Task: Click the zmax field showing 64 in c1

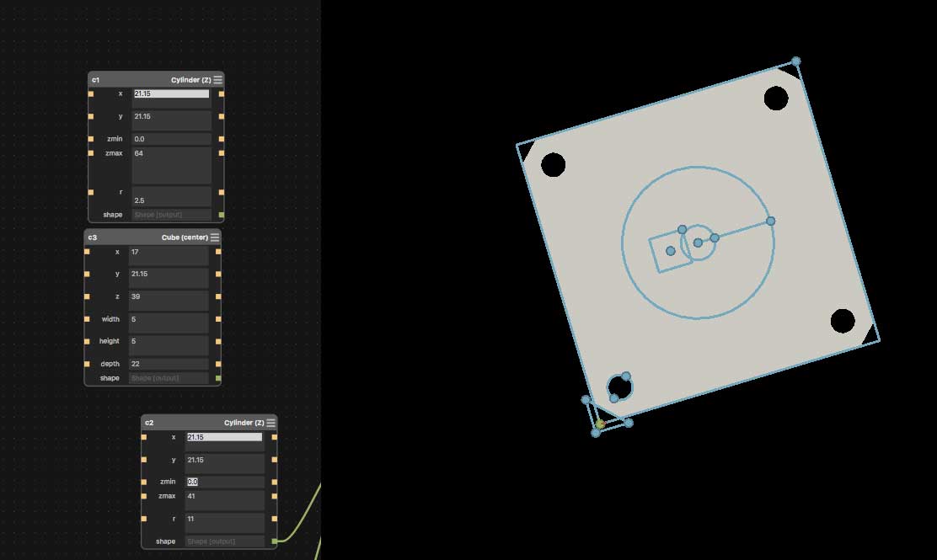Action: click(x=172, y=165)
